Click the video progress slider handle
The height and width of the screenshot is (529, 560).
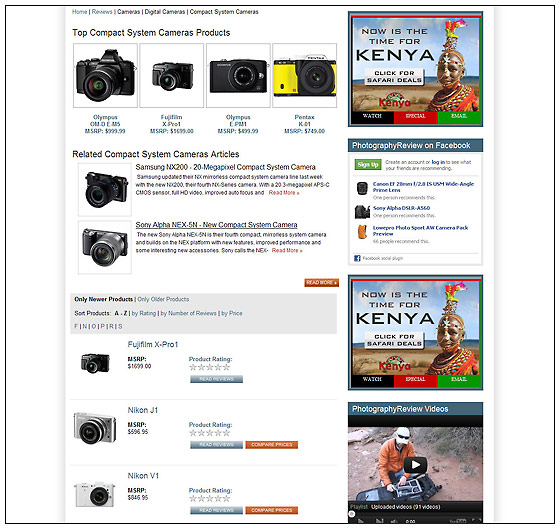tap(352, 514)
